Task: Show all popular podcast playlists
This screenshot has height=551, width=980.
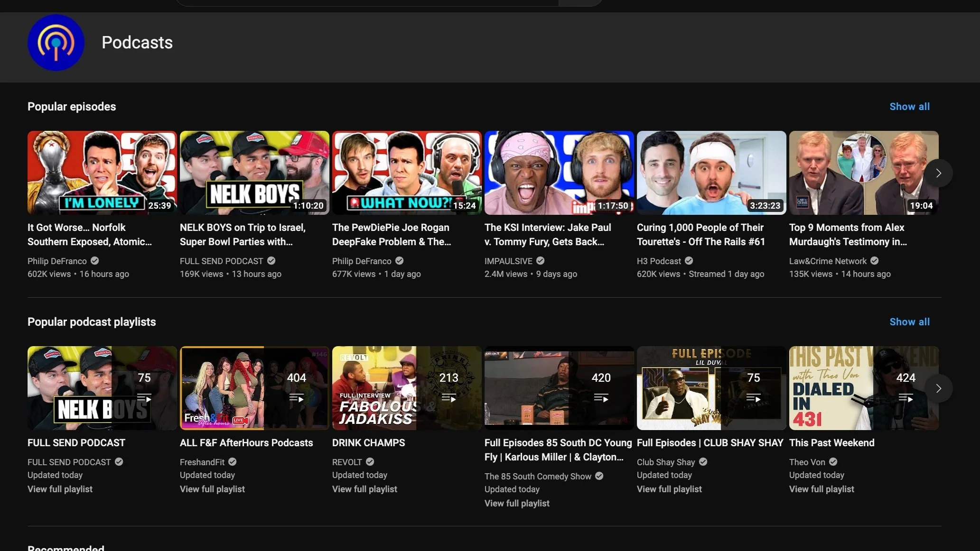Action: click(909, 322)
